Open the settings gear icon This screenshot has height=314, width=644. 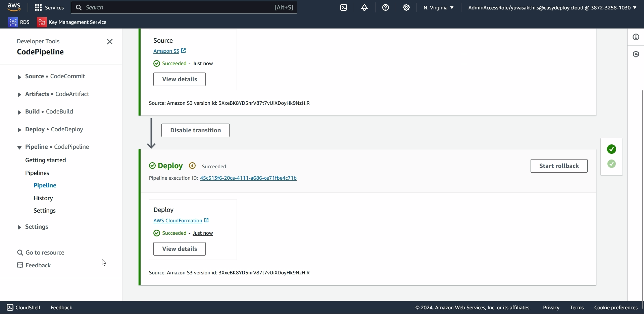[x=406, y=7]
